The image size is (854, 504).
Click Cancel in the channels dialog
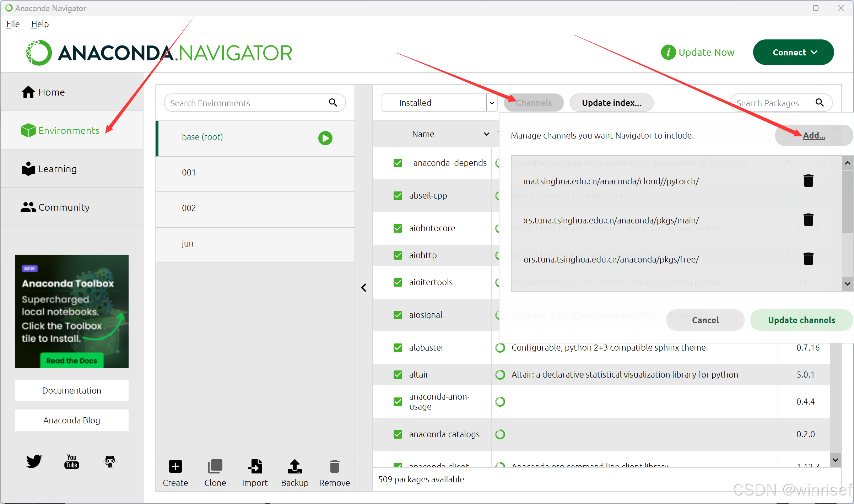tap(705, 320)
